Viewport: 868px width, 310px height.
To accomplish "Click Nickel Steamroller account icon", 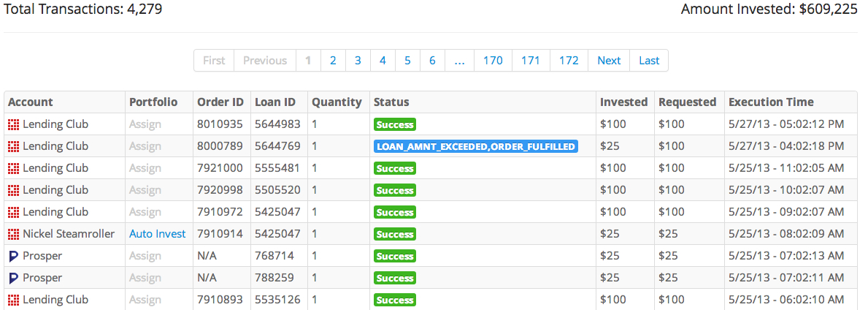I will pyautogui.click(x=13, y=234).
